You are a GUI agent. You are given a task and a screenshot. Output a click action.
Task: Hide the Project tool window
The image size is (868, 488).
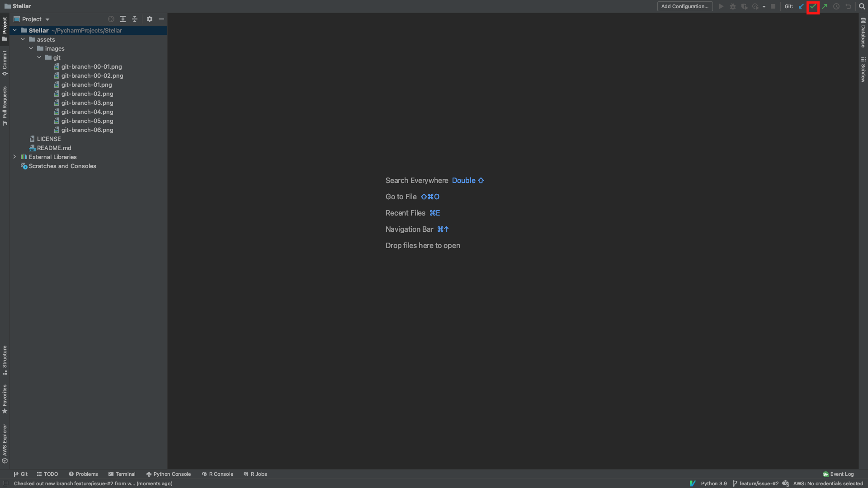tap(161, 19)
